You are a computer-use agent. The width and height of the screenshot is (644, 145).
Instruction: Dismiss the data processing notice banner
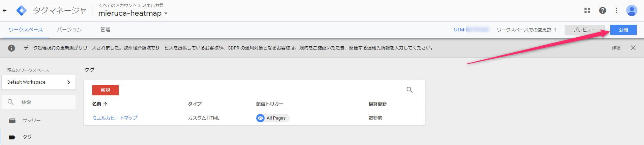click(x=633, y=48)
